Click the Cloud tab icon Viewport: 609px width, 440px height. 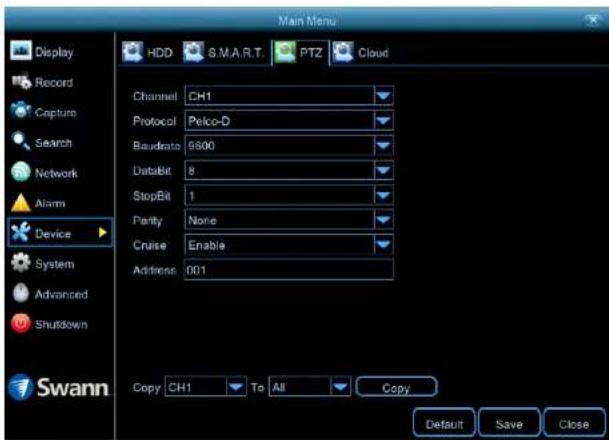[x=343, y=52]
